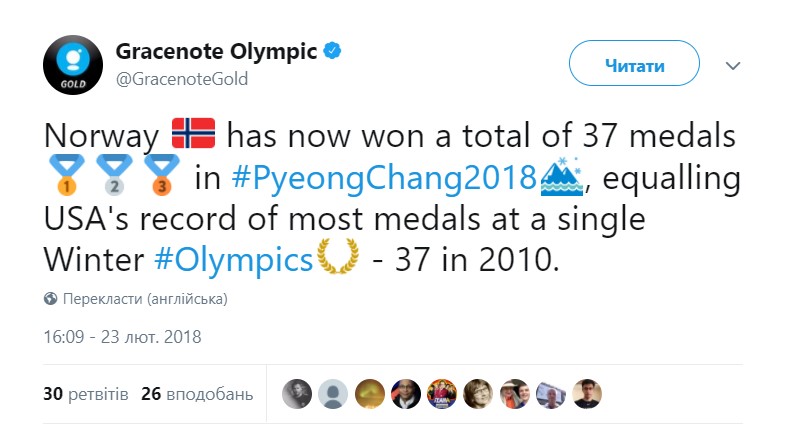Click the globe icon beside Перекласти
Viewport: 789px width, 430px height.
(50, 299)
